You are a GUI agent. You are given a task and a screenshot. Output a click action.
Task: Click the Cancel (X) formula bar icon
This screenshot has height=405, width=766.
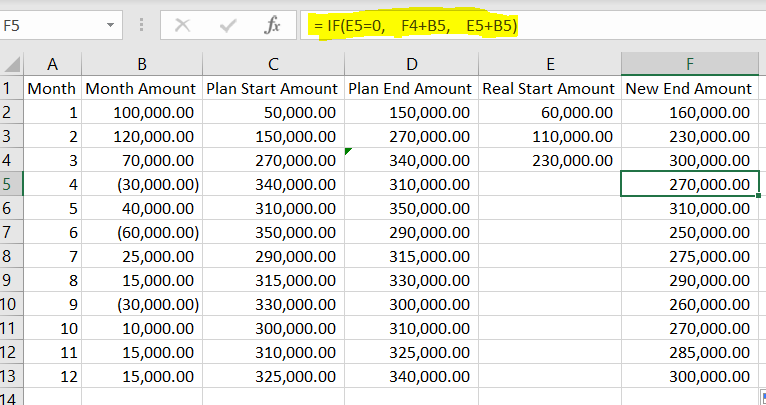pyautogui.click(x=183, y=25)
